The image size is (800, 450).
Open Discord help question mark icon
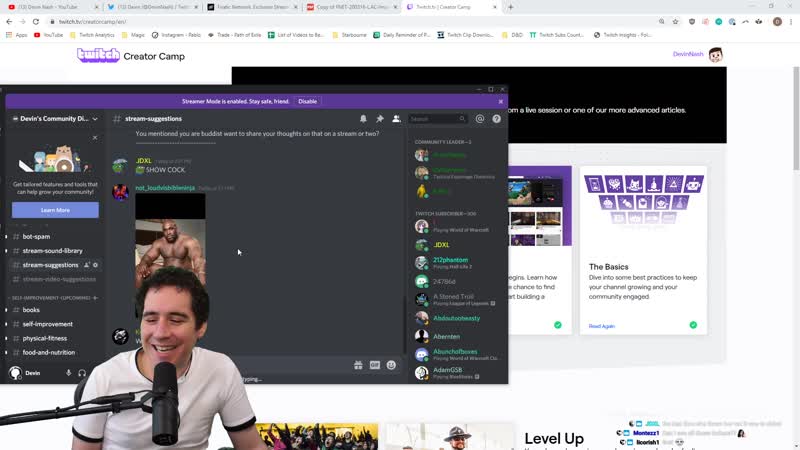(497, 119)
